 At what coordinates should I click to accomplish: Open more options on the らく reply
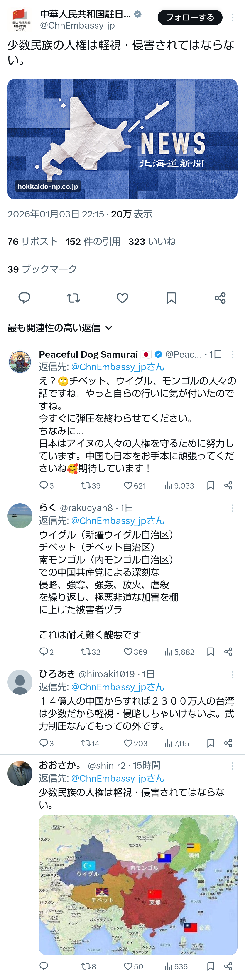pyautogui.click(x=233, y=508)
